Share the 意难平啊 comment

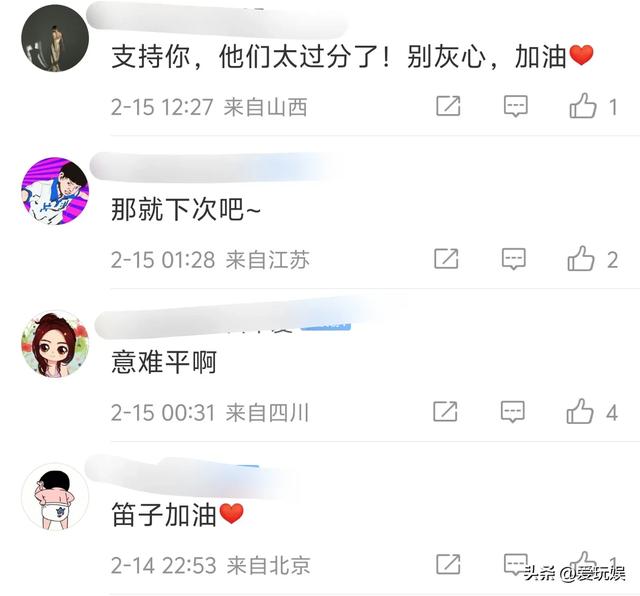tap(445, 411)
